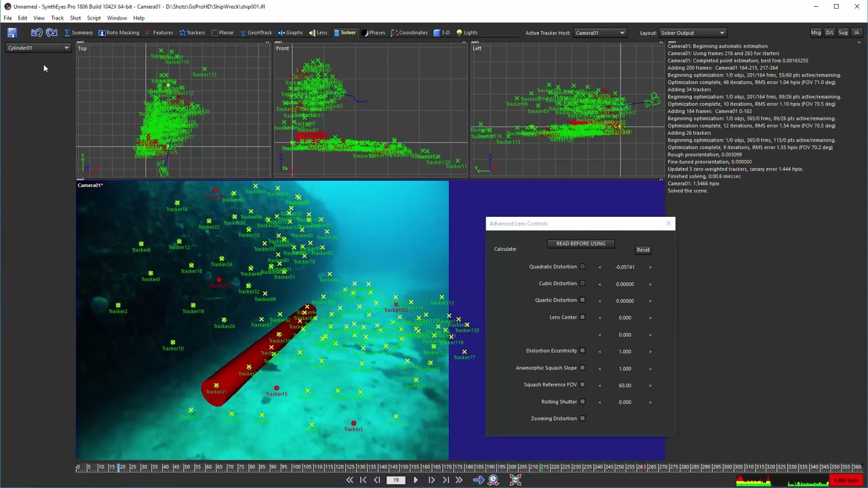Play the shot
The height and width of the screenshot is (488, 868).
pyautogui.click(x=416, y=480)
